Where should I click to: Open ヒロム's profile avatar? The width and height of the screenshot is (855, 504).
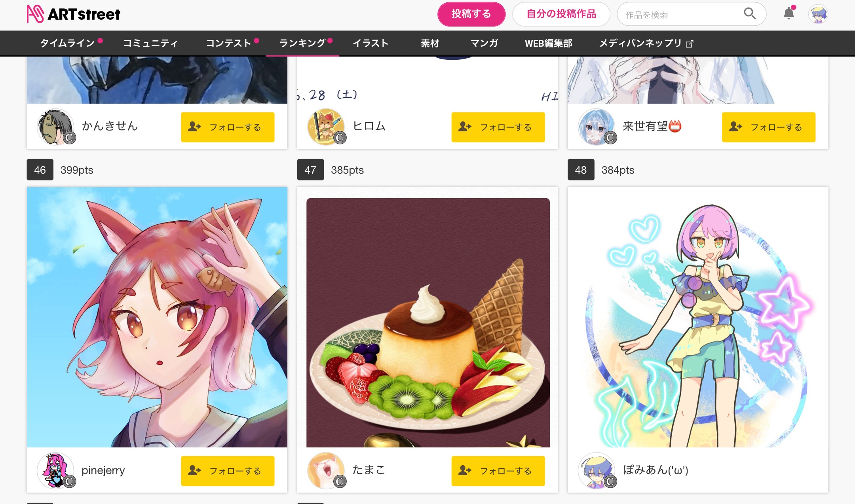pos(326,127)
